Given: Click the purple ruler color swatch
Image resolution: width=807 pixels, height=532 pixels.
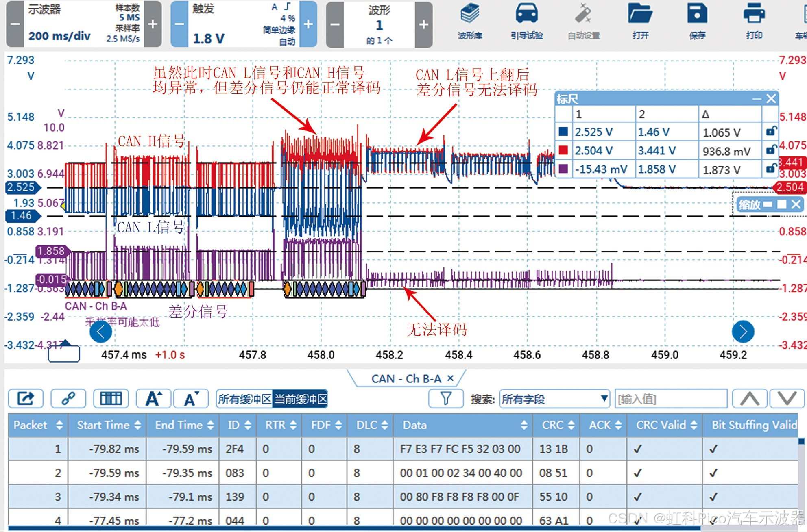Looking at the screenshot, I should coord(563,169).
